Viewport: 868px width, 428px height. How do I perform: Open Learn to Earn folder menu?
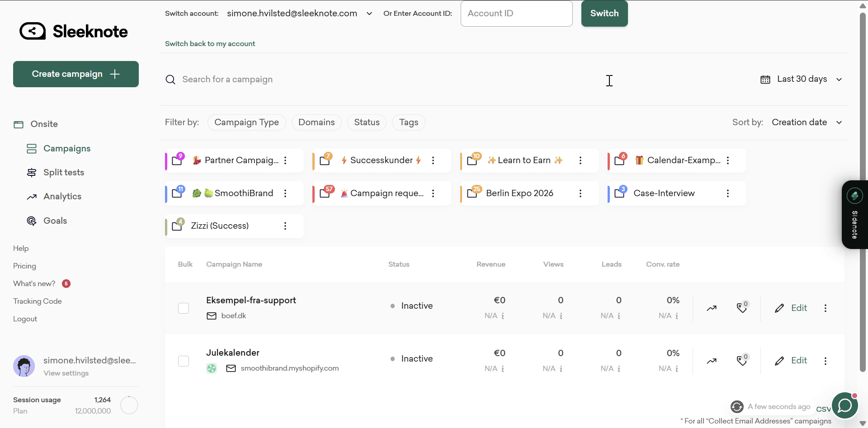580,160
